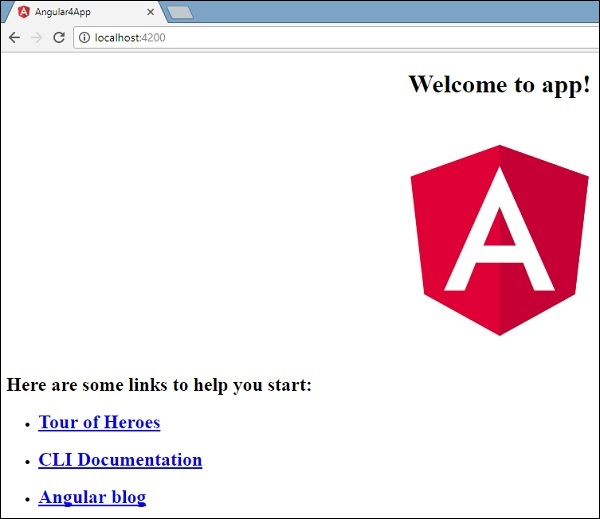
Task: Click the browser back arrow
Action: pos(15,38)
